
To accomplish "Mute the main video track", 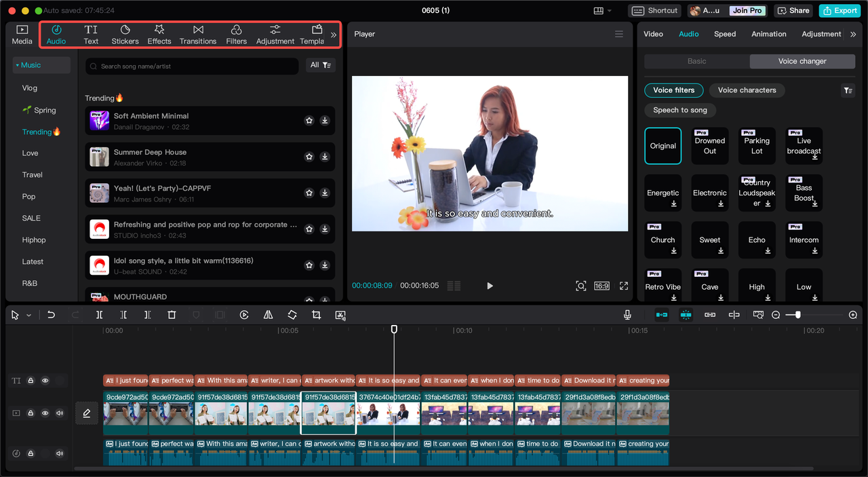I will (x=60, y=413).
